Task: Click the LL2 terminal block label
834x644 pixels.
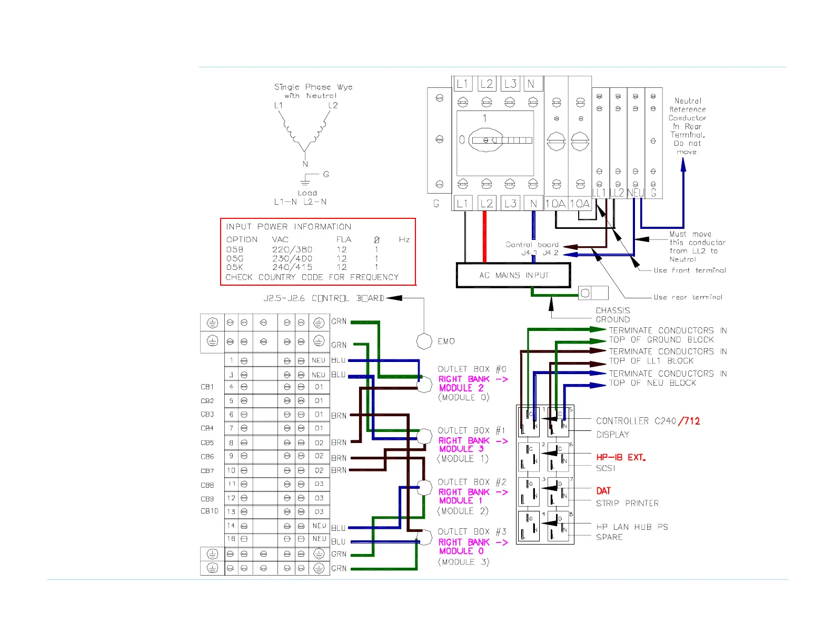Action: 618,193
